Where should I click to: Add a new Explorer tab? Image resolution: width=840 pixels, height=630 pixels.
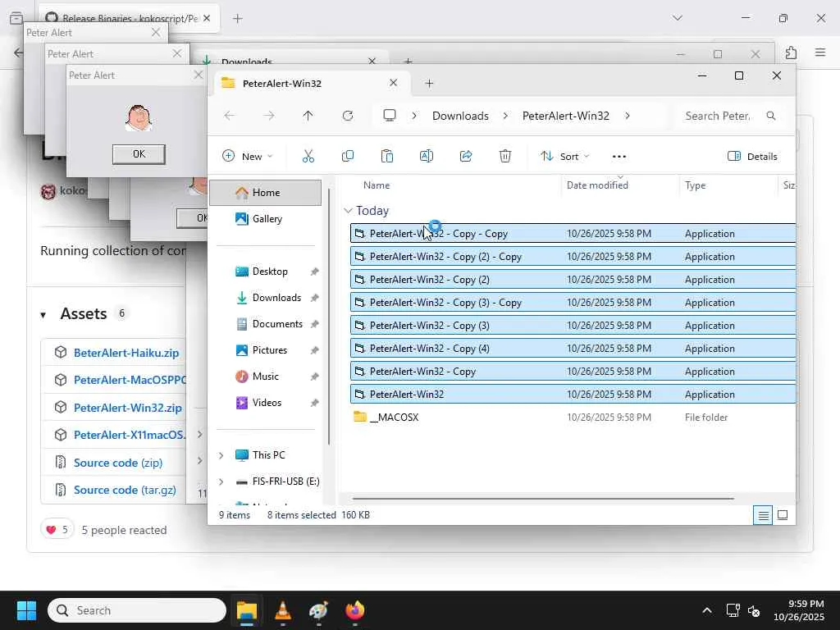coord(429,83)
